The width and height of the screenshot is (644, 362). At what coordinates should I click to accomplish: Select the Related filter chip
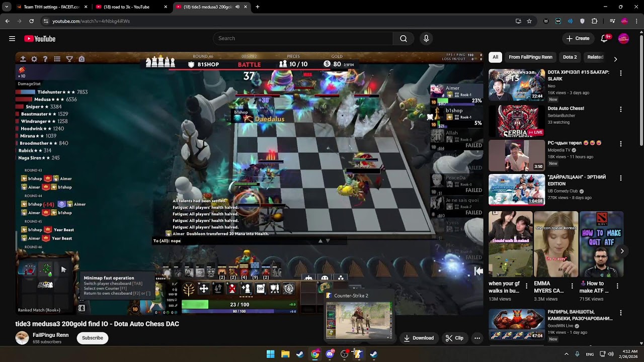coord(595,57)
